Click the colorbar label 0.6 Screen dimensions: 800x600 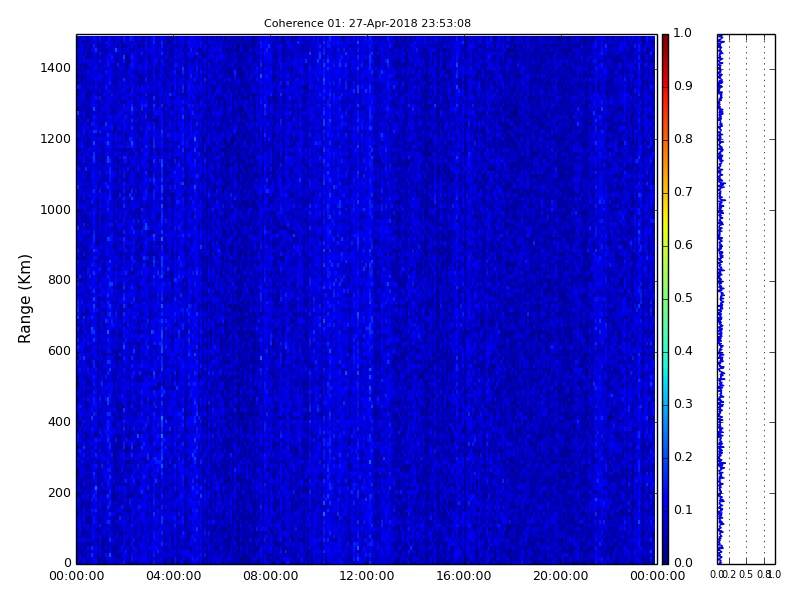(683, 245)
